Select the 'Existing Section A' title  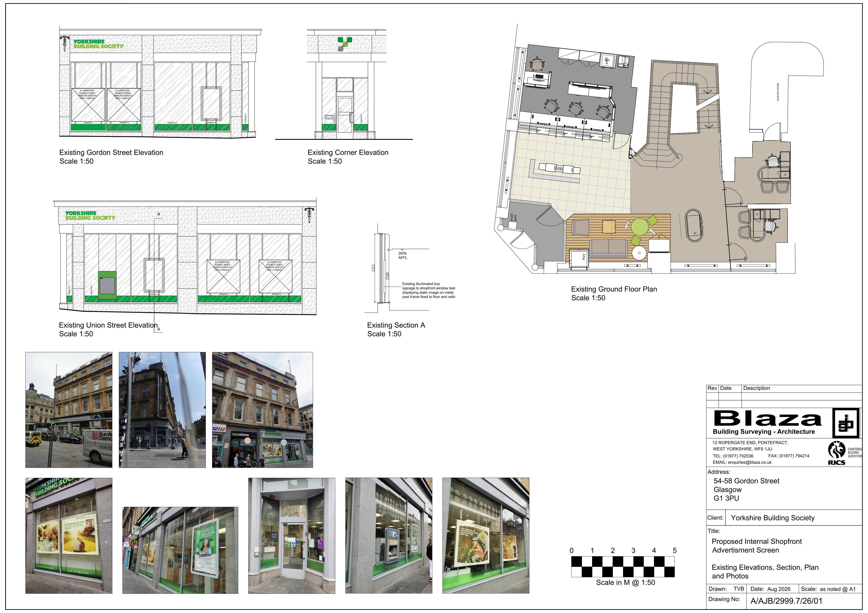click(x=396, y=325)
